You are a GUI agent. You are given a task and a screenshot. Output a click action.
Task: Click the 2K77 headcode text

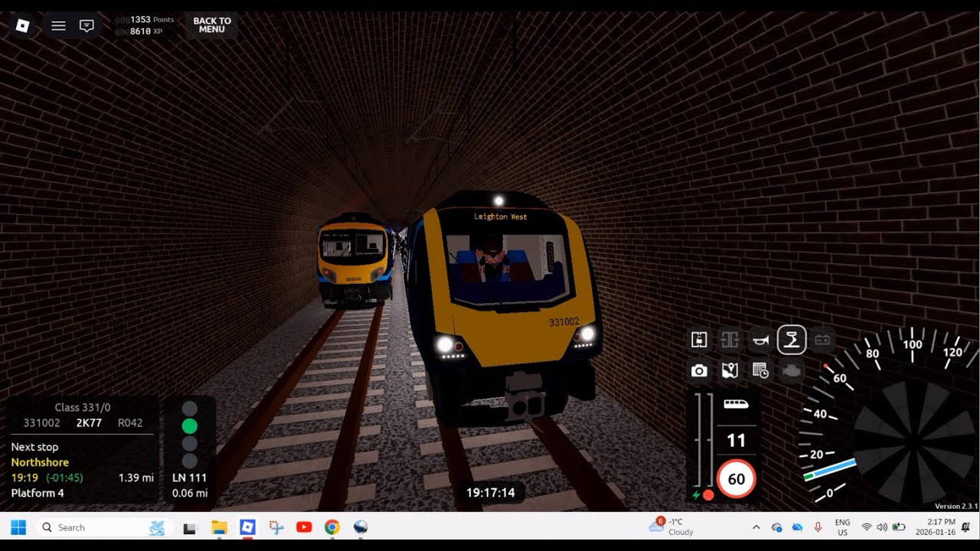click(x=89, y=422)
